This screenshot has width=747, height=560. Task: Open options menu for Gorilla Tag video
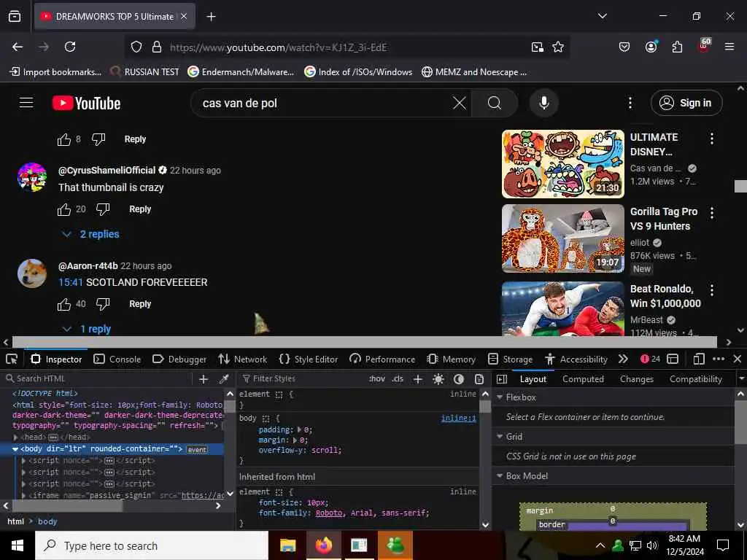[x=712, y=213]
